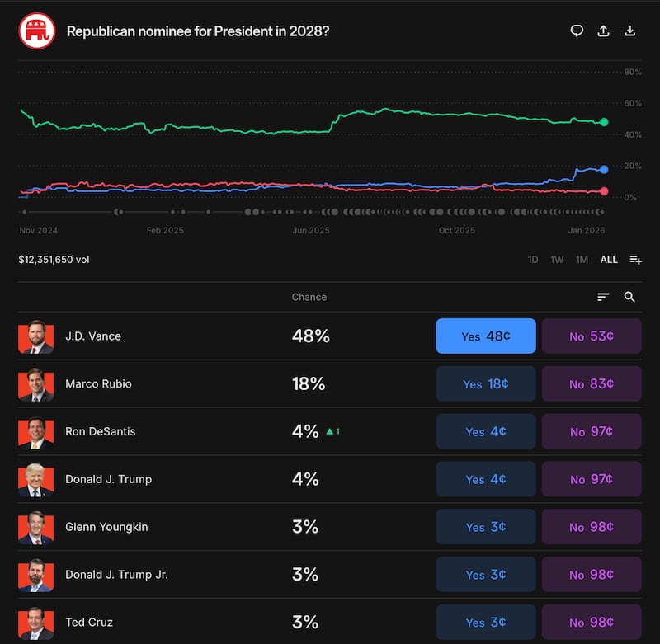Viewport: 660px width, 644px height.
Task: Click the share icon near the market title
Action: (x=603, y=31)
